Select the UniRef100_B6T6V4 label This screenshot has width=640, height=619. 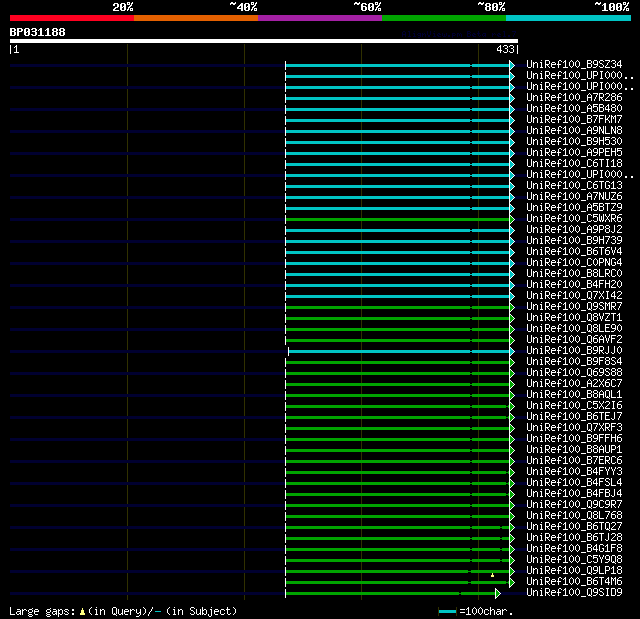(574, 252)
